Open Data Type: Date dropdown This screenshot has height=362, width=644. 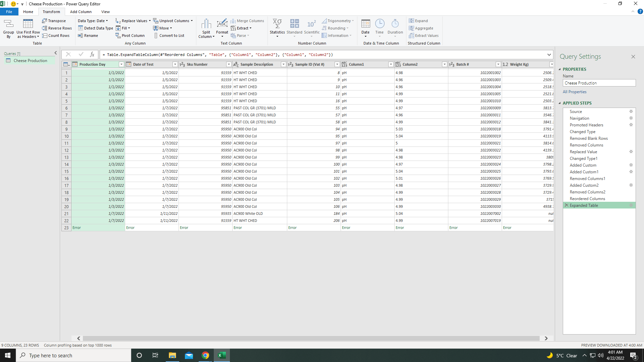(93, 21)
